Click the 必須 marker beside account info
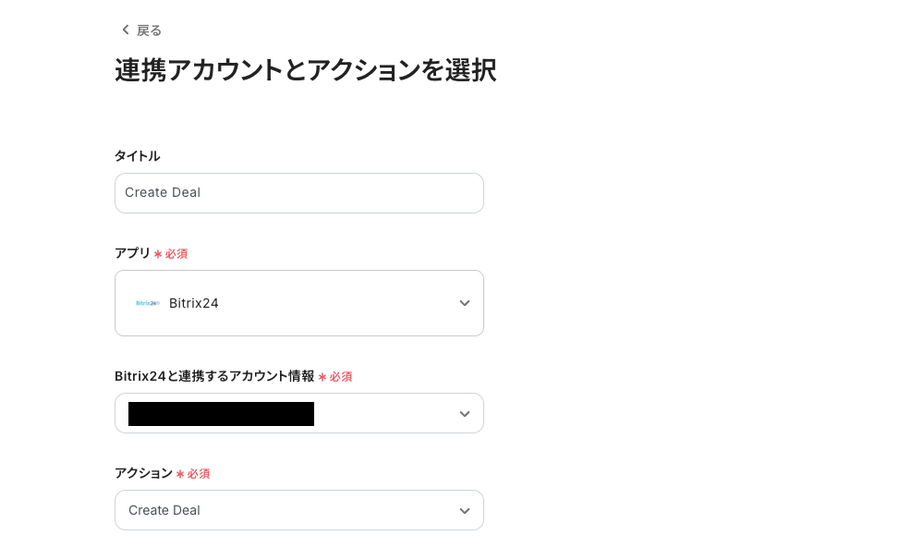This screenshot has height=560, width=924. (340, 377)
